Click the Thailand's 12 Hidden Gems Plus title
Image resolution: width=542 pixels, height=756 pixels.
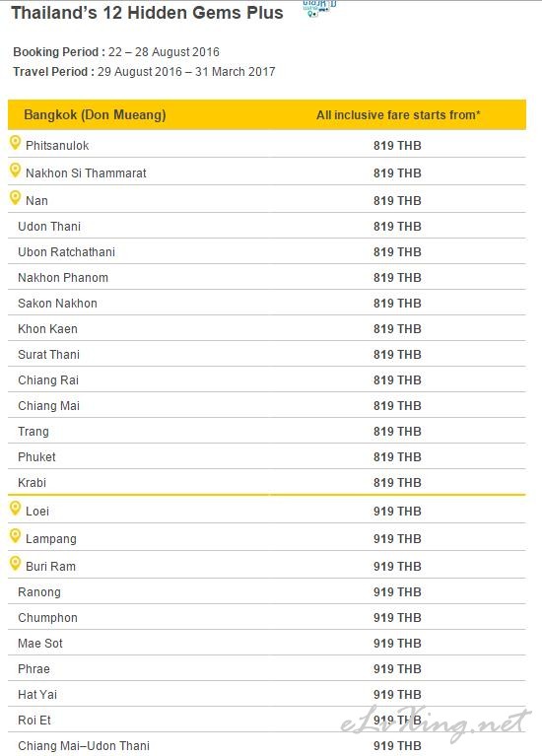[147, 13]
